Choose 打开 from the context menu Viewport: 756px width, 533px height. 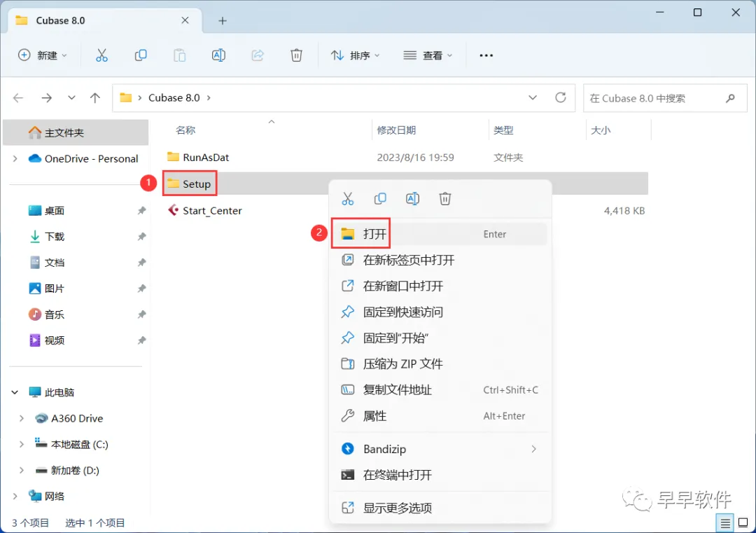click(x=440, y=234)
